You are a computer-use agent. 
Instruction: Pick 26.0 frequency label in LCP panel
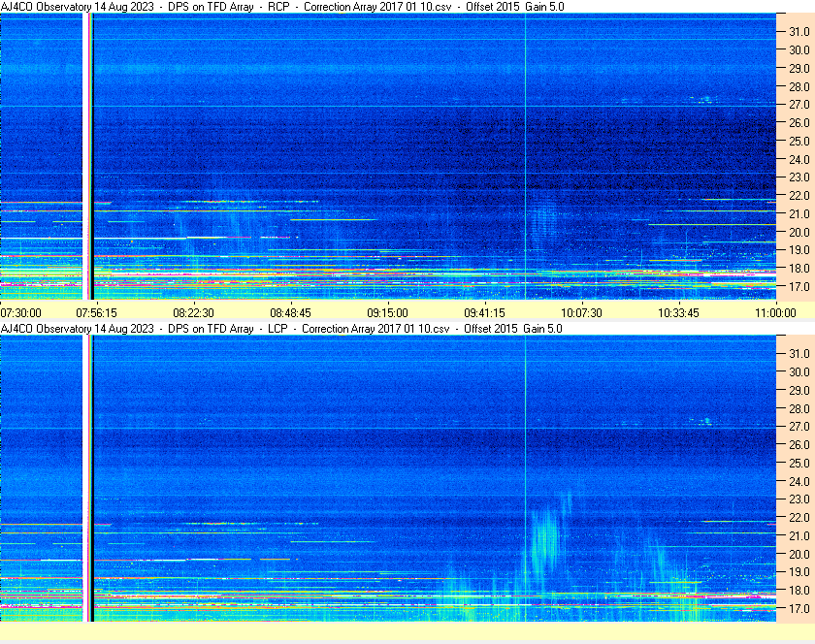click(x=799, y=444)
